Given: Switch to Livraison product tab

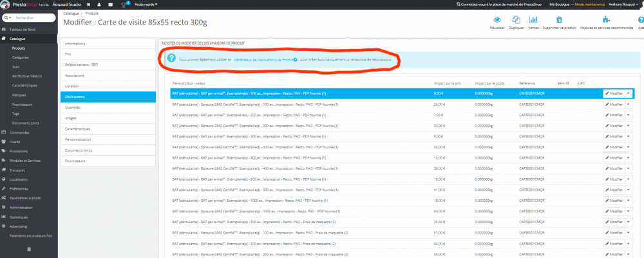Looking at the screenshot, I should (x=108, y=86).
